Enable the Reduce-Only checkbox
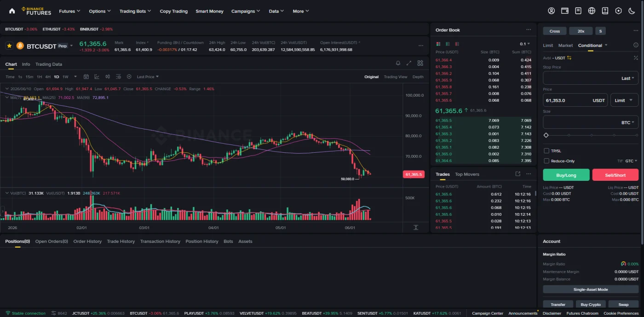This screenshot has height=317, width=644. coord(546,161)
